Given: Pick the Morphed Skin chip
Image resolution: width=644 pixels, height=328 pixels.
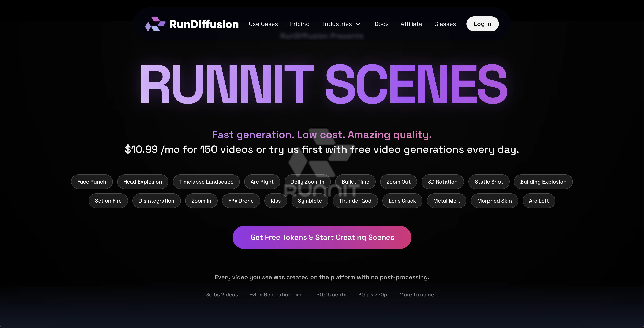Looking at the screenshot, I should coord(494,201).
